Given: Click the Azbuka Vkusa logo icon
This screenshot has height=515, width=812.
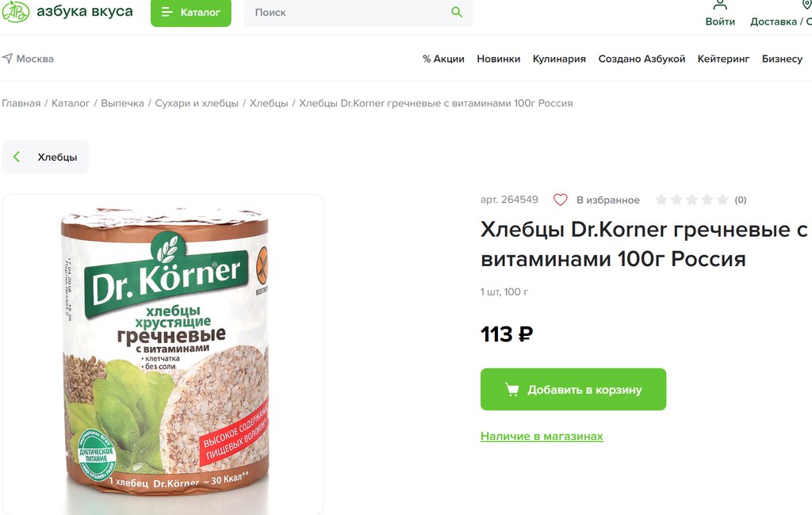Looking at the screenshot, I should click(x=15, y=11).
